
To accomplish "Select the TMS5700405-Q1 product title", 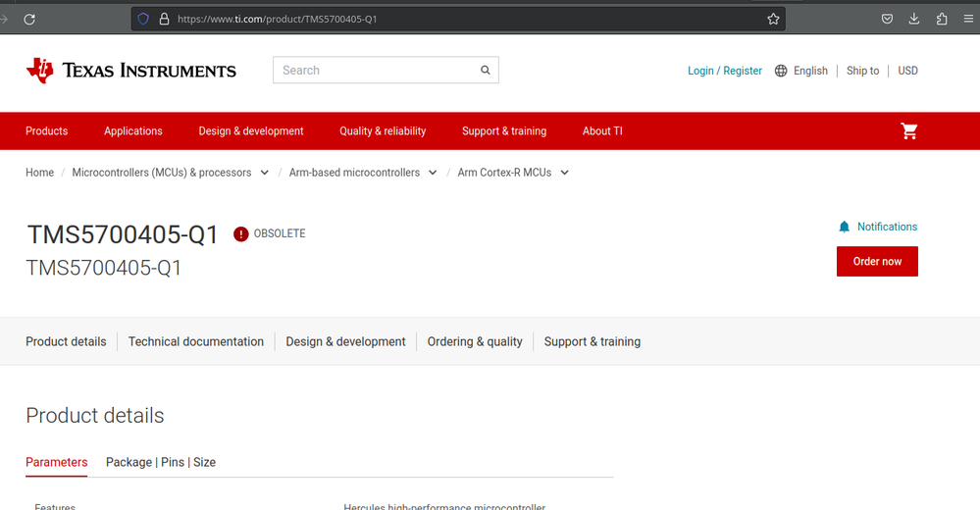I will click(x=123, y=235).
